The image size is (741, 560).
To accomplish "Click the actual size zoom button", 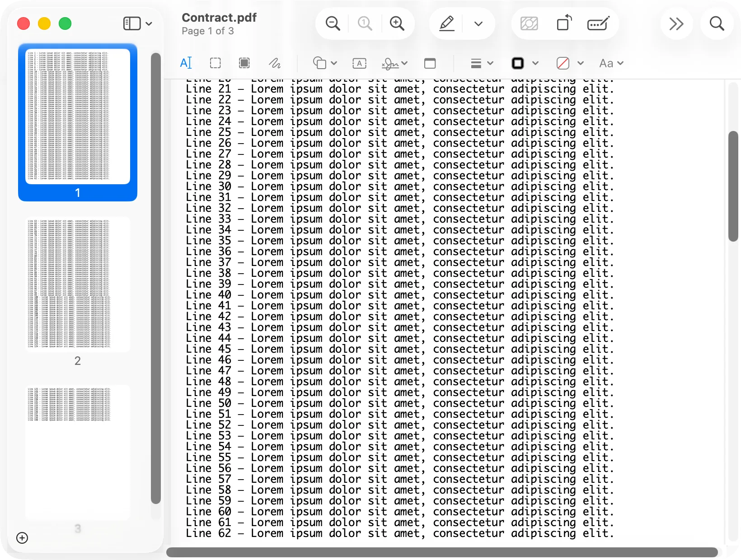I will click(365, 23).
